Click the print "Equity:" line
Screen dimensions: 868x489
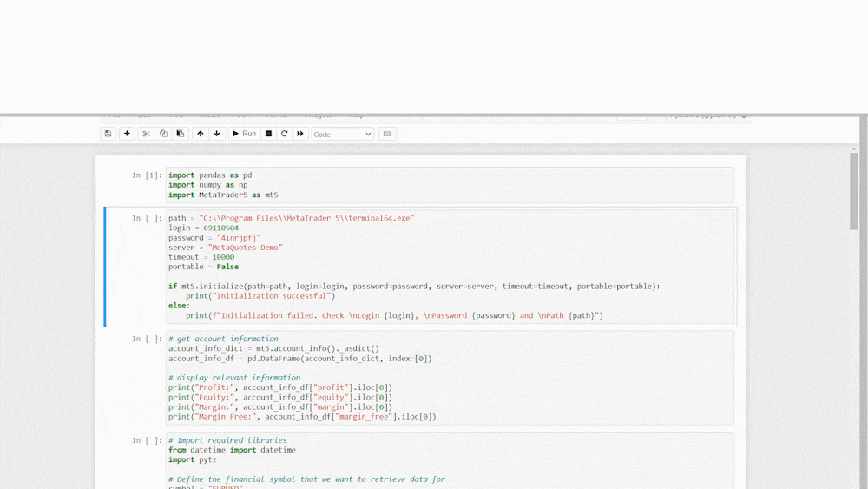point(280,398)
